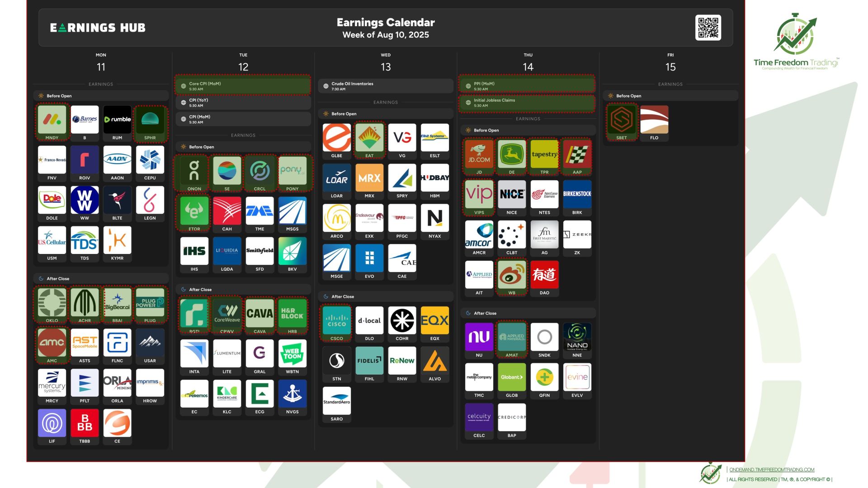
Task: Click the Amcor AMCR logo
Action: (479, 235)
